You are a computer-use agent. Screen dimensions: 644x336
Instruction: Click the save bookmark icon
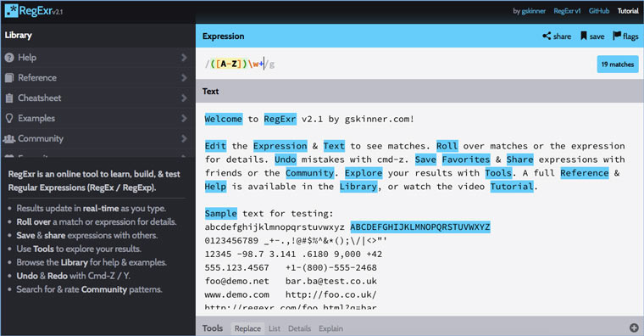[584, 36]
